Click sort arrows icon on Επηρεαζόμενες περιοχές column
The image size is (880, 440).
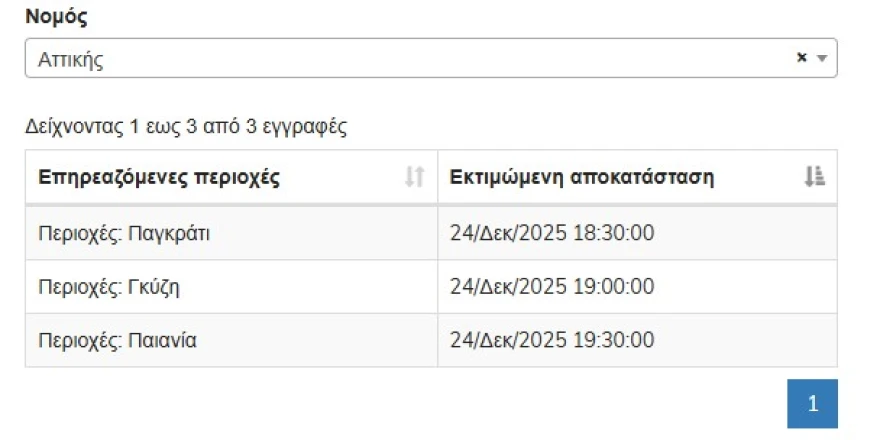(414, 178)
